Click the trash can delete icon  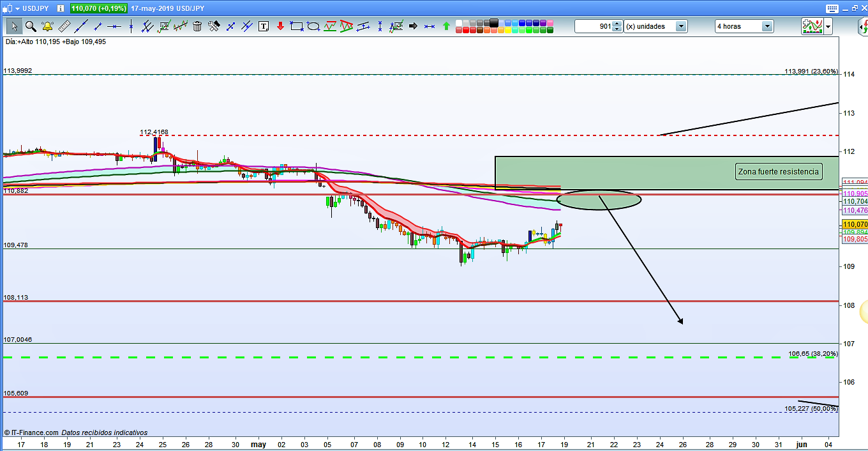pos(197,26)
